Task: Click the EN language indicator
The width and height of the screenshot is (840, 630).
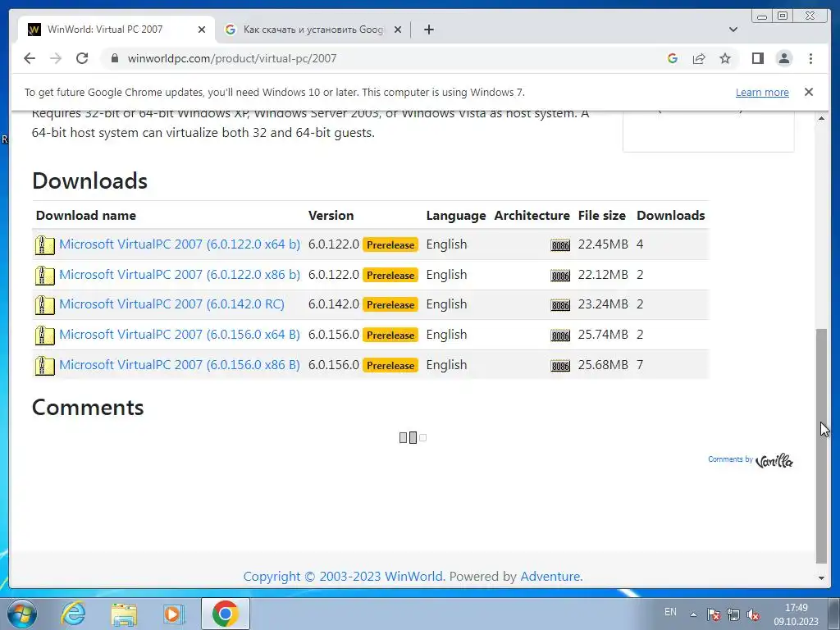Action: tap(670, 612)
